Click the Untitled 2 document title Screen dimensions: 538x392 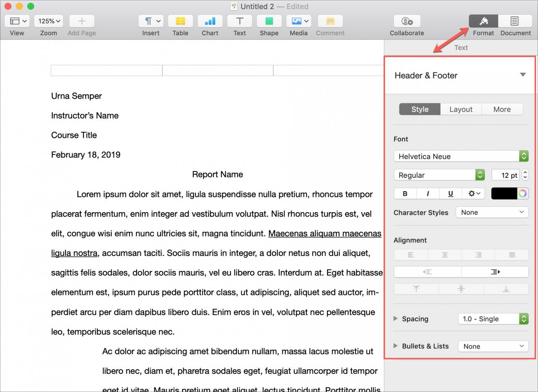pos(257,6)
